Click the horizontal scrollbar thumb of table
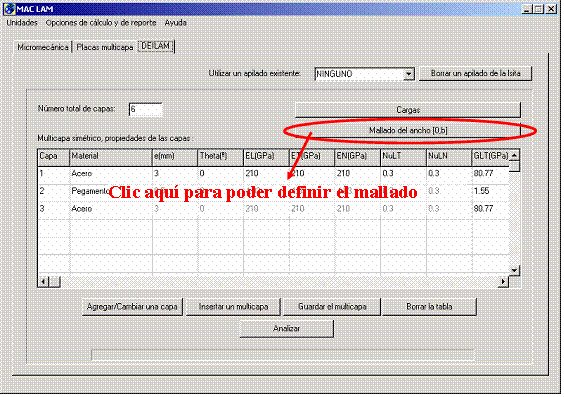The image size is (564, 397). (x=54, y=282)
